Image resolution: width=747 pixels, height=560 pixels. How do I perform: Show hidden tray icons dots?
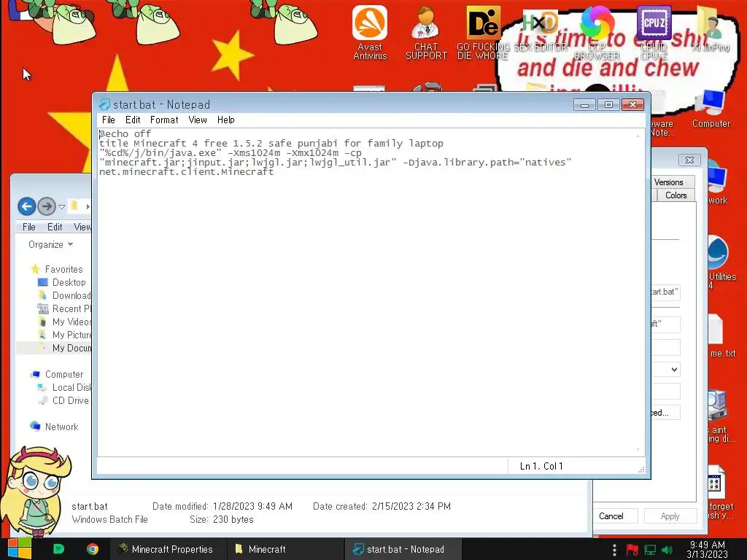(614, 550)
